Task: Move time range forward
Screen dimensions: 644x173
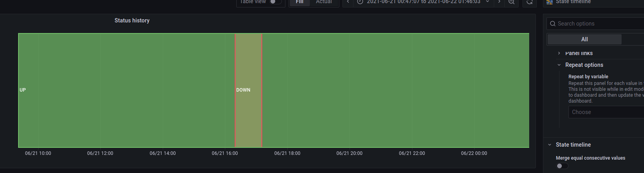Action: pyautogui.click(x=499, y=2)
